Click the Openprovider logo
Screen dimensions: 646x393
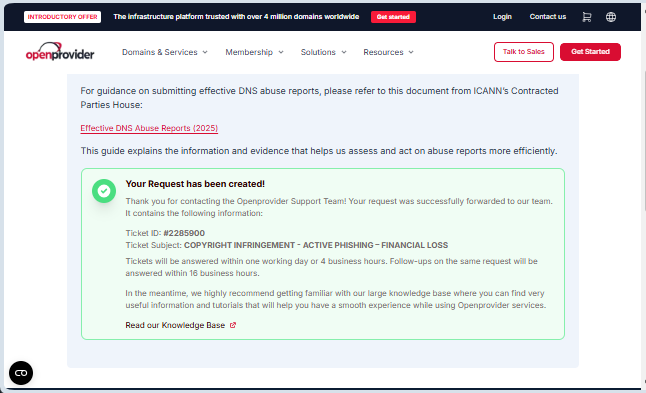[x=60, y=51]
